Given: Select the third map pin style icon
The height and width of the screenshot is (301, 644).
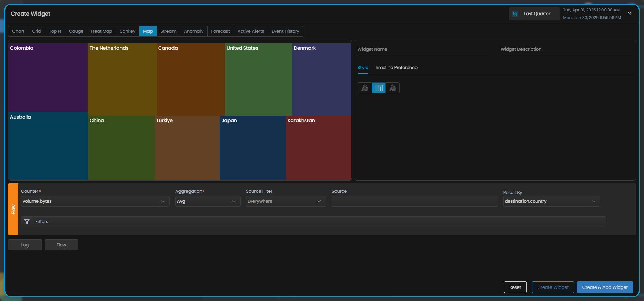Looking at the screenshot, I should point(393,88).
